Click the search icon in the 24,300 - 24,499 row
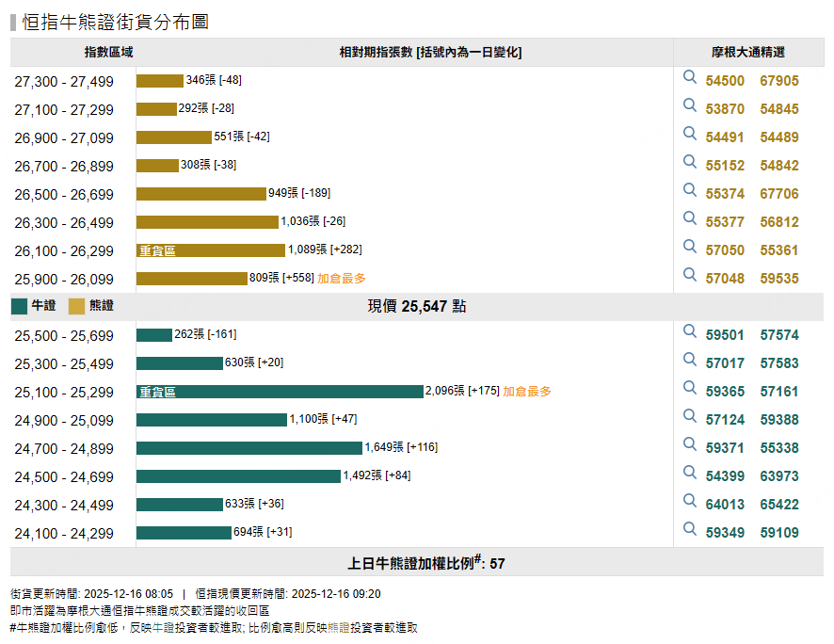Image resolution: width=834 pixels, height=644 pixels. tap(690, 500)
